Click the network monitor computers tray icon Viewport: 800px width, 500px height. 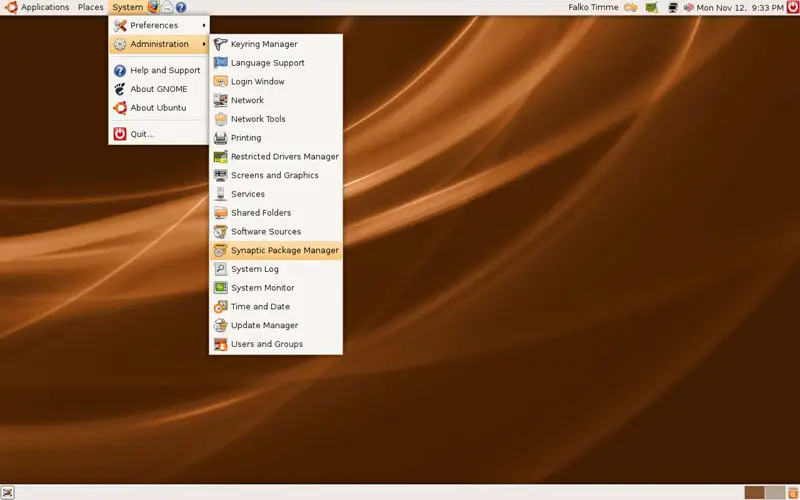(673, 7)
